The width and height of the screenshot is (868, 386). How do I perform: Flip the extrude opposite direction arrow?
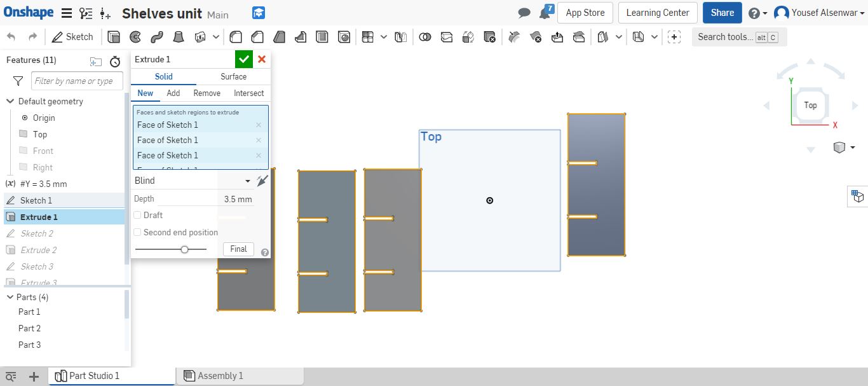[262, 181]
